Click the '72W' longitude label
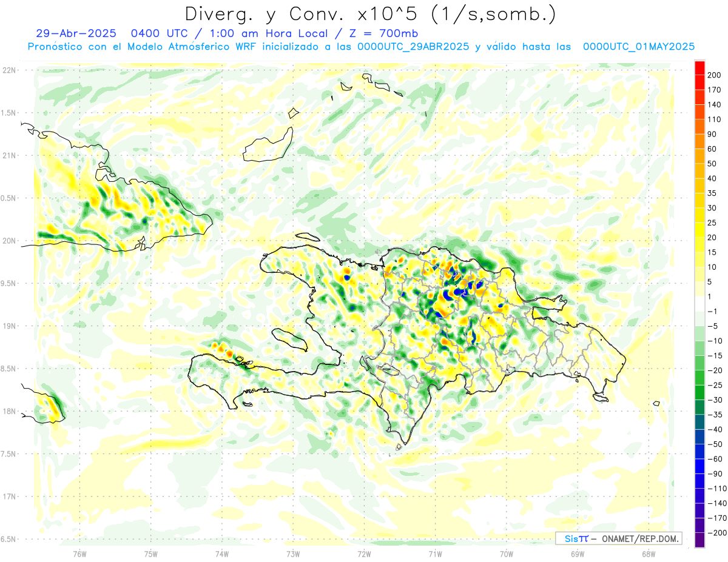The width and height of the screenshot is (728, 562). pyautogui.click(x=364, y=554)
